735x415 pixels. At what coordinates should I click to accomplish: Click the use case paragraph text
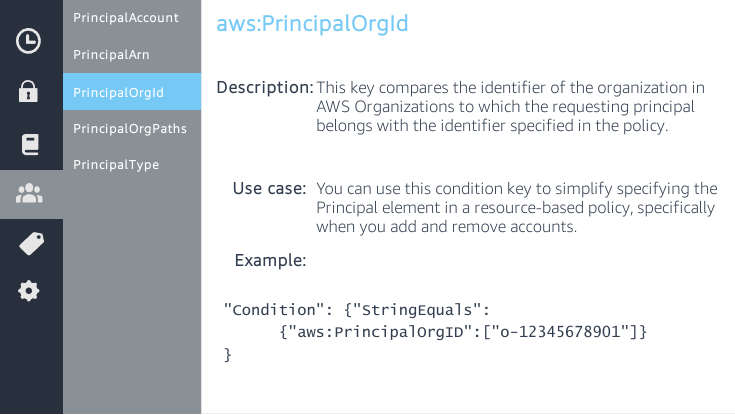click(x=515, y=207)
